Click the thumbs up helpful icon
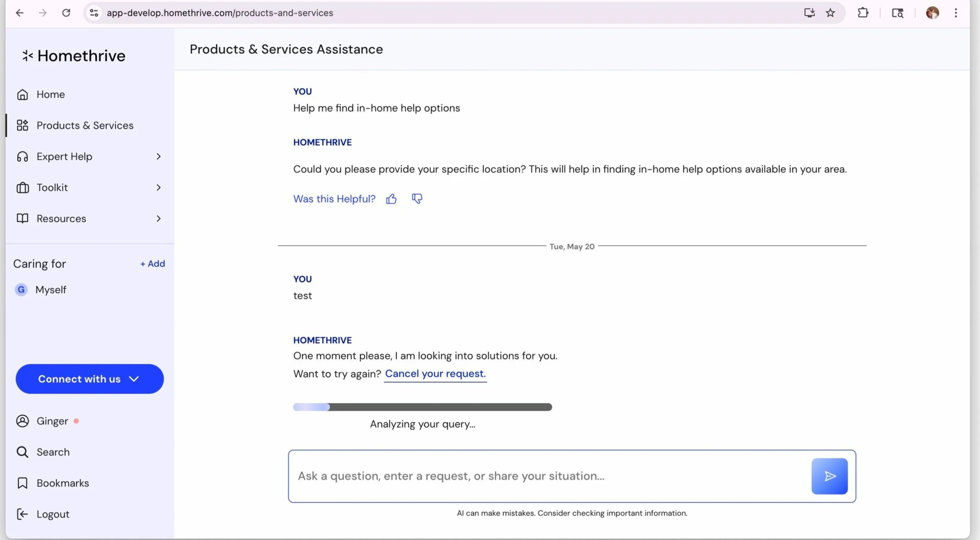 click(x=391, y=199)
